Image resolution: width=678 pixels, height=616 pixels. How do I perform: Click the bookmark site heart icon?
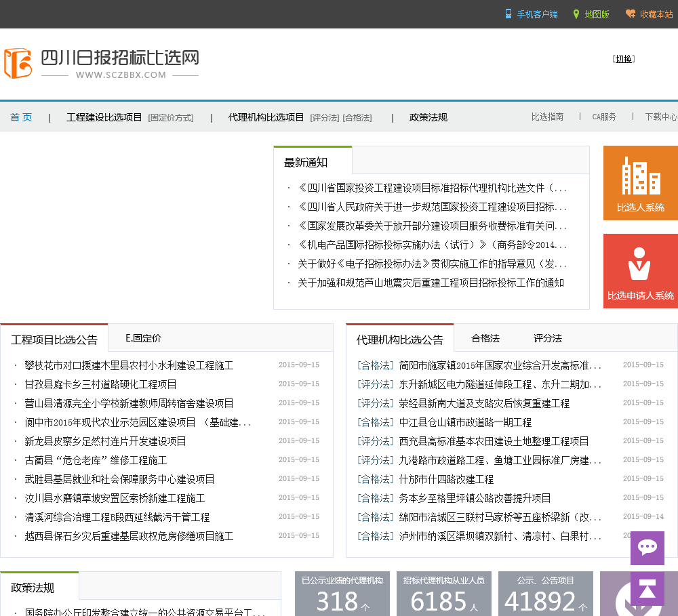pos(630,14)
